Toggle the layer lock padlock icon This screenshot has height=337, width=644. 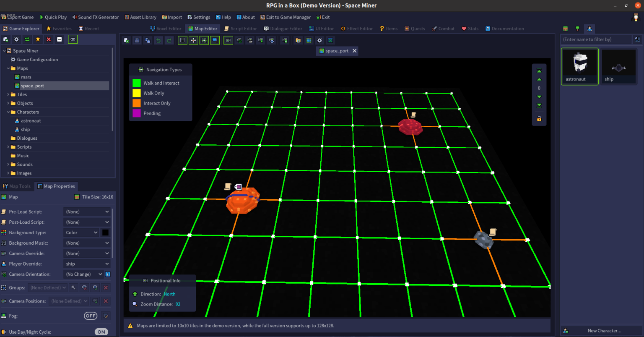539,119
